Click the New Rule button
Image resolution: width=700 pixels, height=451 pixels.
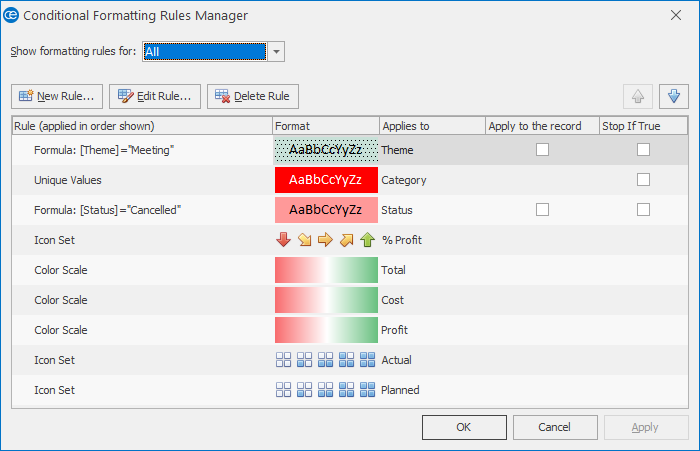tap(57, 96)
